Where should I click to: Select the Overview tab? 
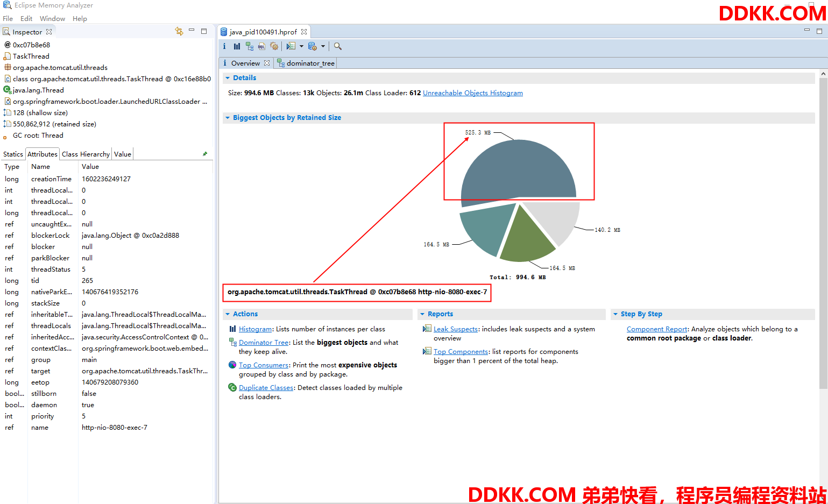(245, 63)
